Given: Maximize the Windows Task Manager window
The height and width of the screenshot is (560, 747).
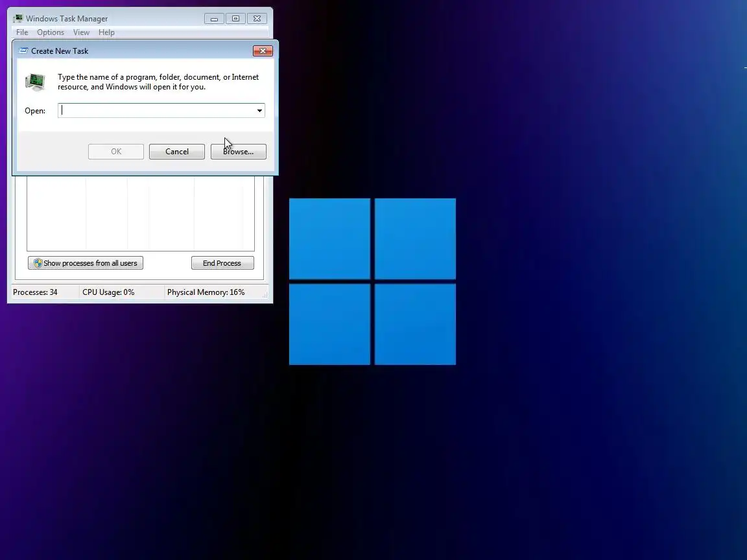Looking at the screenshot, I should coord(235,19).
